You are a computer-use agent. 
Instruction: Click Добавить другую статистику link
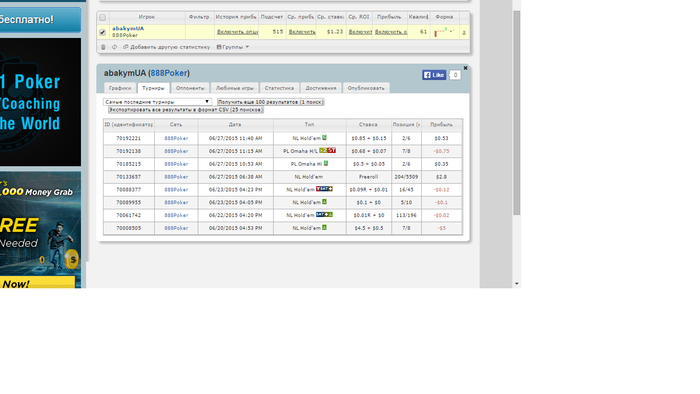[170, 47]
